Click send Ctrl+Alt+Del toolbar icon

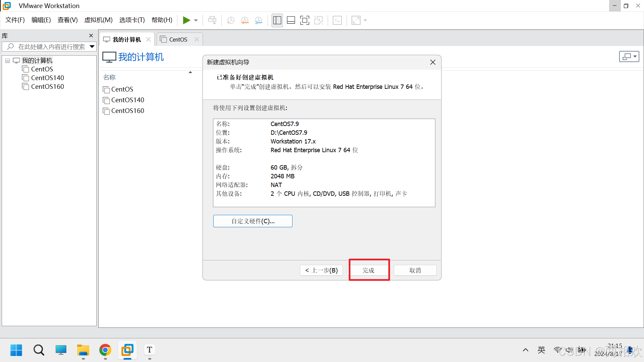point(212,20)
